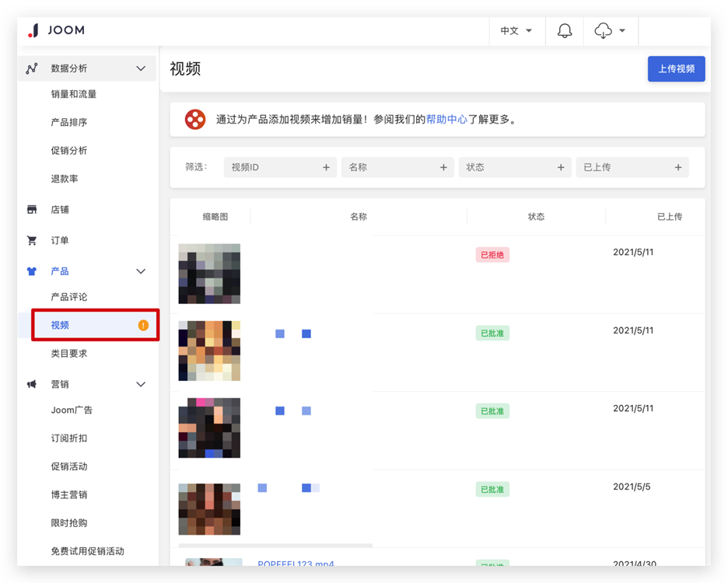728x583 pixels.
Task: Click the 状态 filter field
Action: tap(515, 167)
